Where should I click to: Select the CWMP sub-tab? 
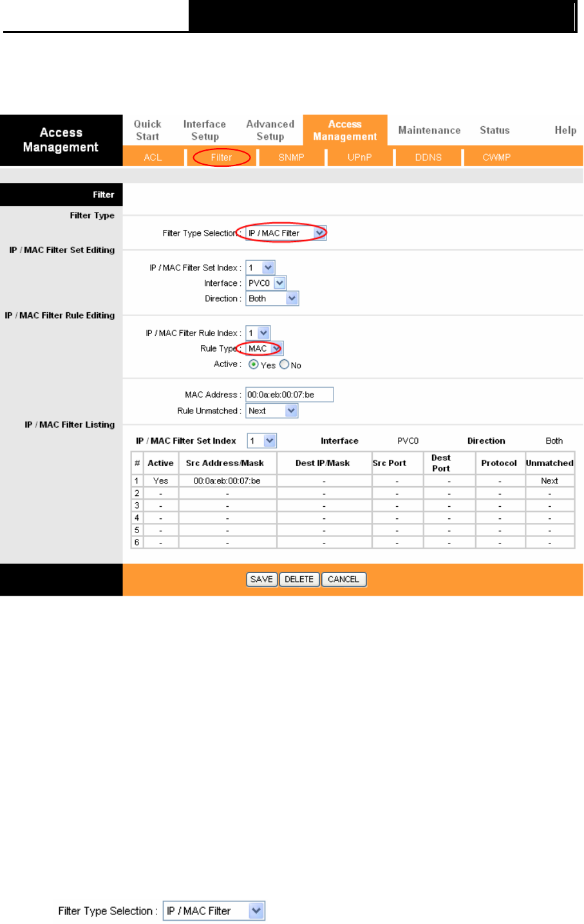pyautogui.click(x=496, y=157)
